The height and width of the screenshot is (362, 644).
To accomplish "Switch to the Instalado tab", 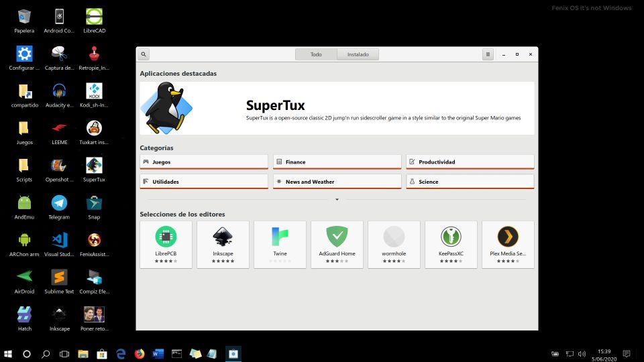I will (x=358, y=54).
